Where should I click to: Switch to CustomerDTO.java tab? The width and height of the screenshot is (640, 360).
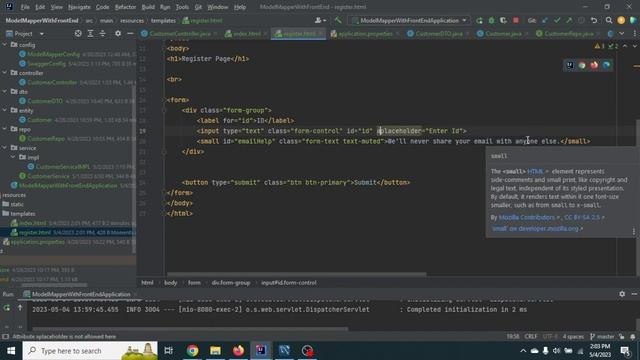pyautogui.click(x=438, y=33)
